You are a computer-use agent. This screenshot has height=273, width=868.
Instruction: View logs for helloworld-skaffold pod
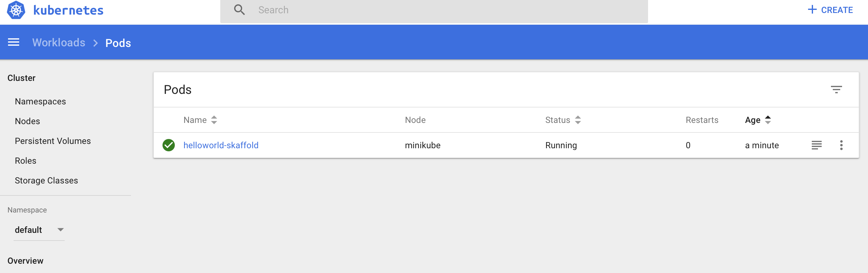816,145
